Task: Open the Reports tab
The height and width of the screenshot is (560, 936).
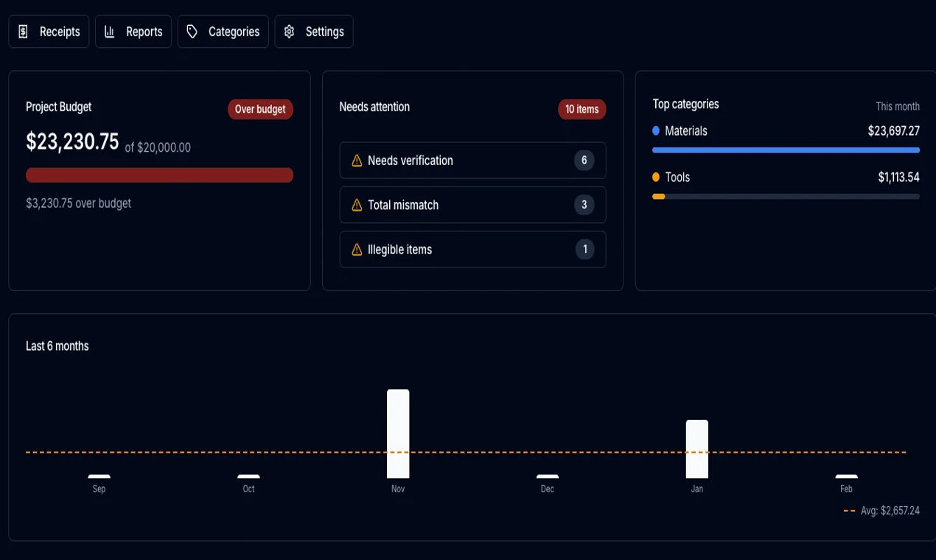Action: click(x=133, y=32)
